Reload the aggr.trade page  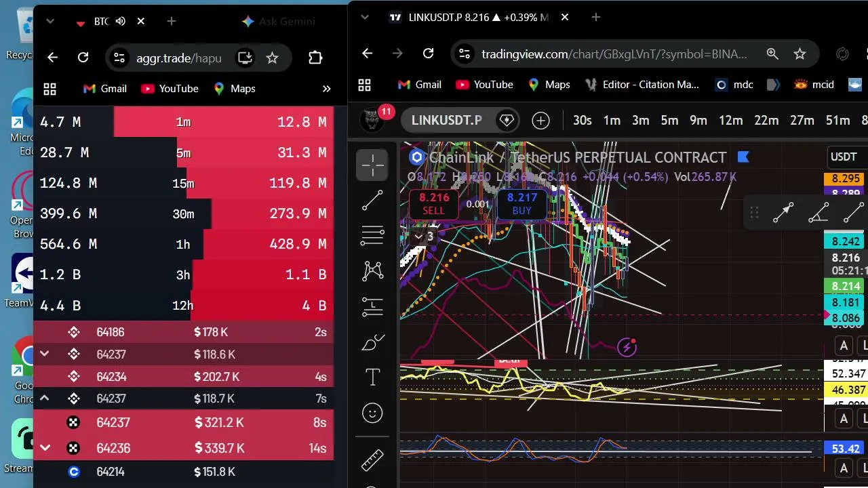[83, 58]
